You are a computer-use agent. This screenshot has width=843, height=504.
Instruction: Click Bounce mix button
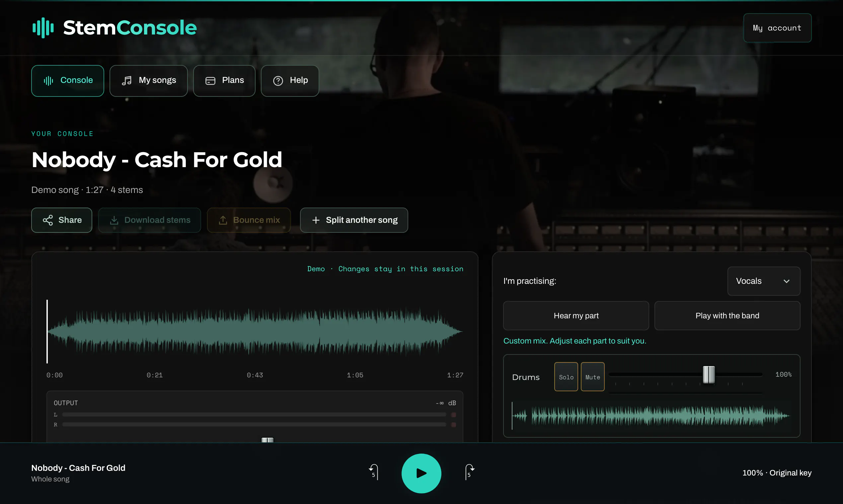(249, 220)
